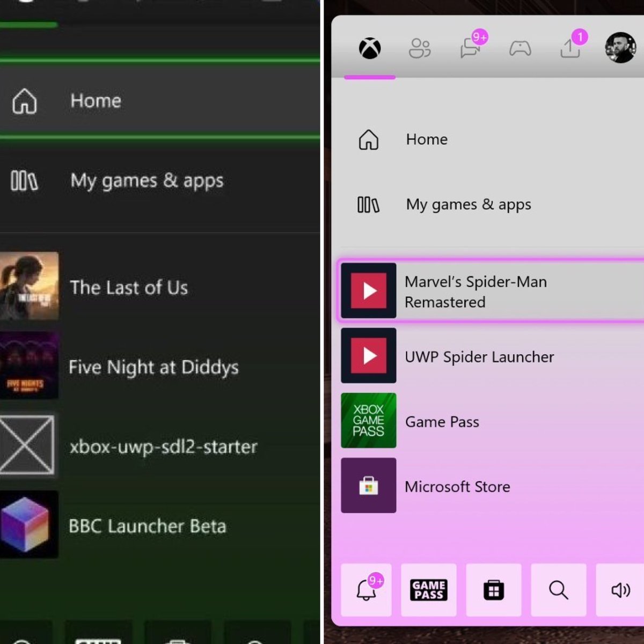Click the Home icon in left guide
The width and height of the screenshot is (644, 644).
click(25, 101)
